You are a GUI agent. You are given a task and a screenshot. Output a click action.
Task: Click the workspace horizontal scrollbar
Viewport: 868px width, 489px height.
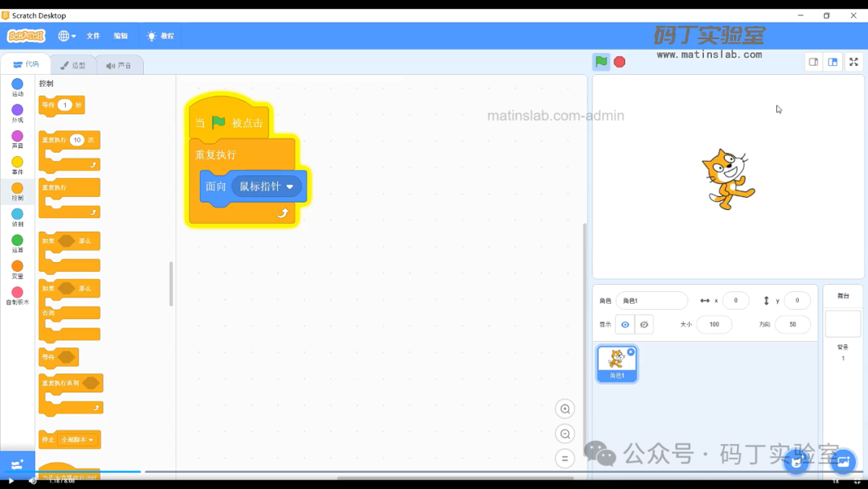pyautogui.click(x=455, y=478)
